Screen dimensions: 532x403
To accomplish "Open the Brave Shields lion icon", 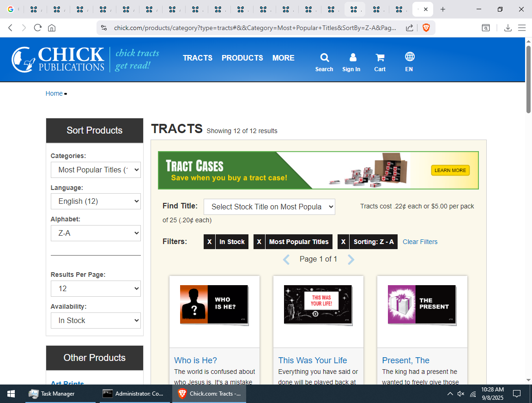I will coord(426,28).
